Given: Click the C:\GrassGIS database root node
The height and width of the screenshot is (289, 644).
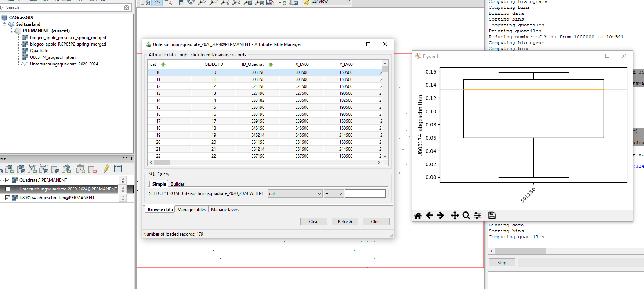Looking at the screenshot, I should pyautogui.click(x=21, y=18).
